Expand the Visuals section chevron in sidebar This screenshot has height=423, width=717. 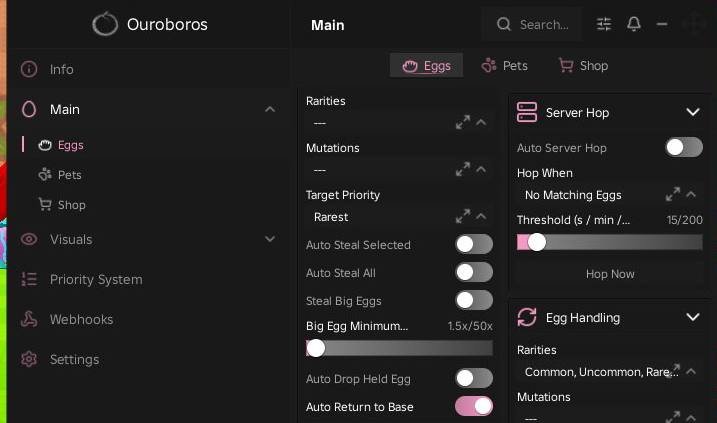coord(270,239)
